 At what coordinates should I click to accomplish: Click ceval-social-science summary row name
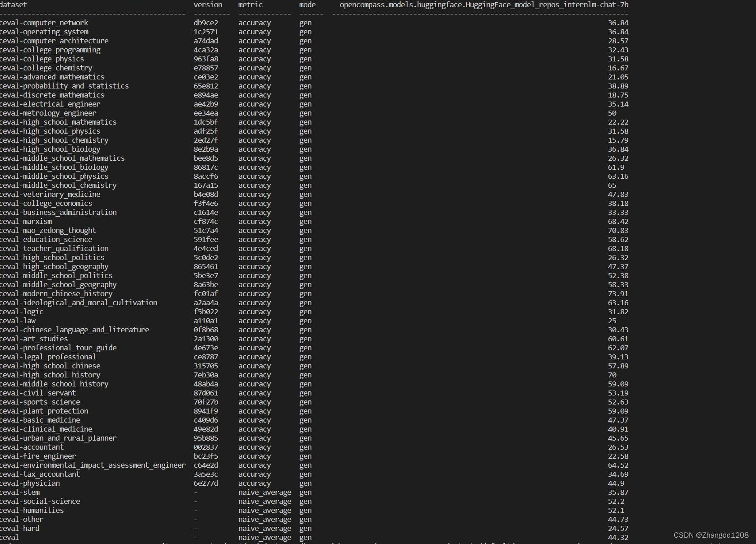click(40, 501)
